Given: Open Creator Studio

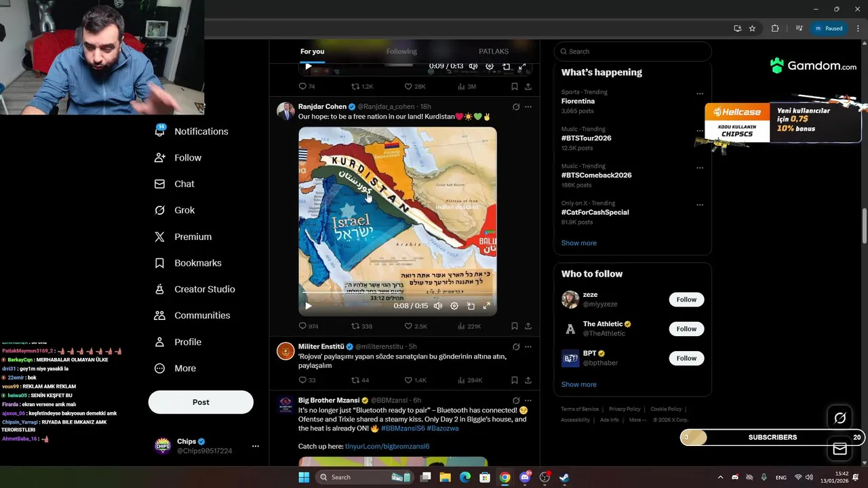Looking at the screenshot, I should [x=195, y=289].
